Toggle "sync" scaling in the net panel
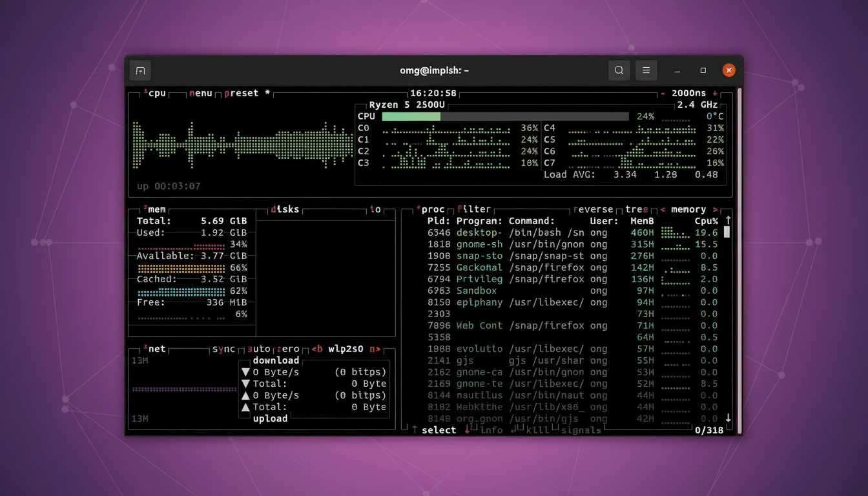Viewport: 868px width, 496px height. 224,348
